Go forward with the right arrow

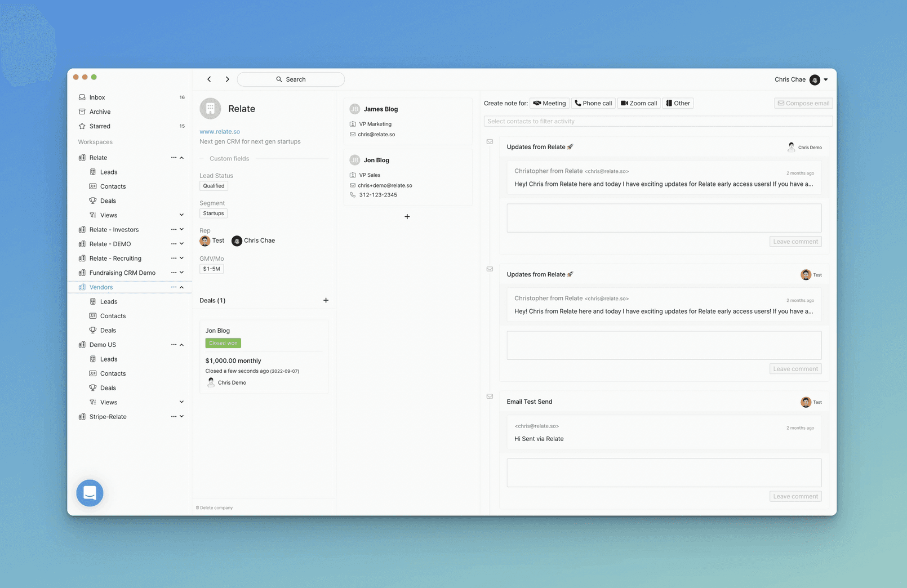click(x=227, y=79)
